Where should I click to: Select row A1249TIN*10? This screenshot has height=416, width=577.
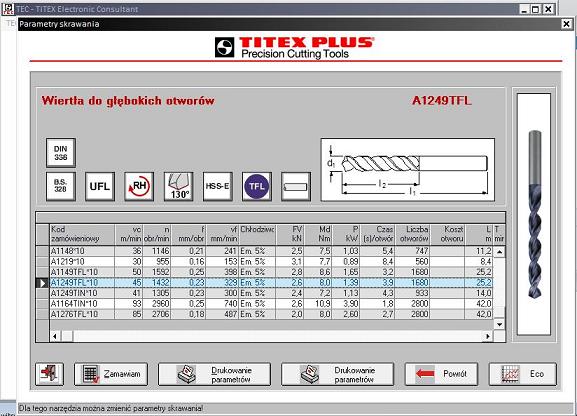(x=271, y=293)
